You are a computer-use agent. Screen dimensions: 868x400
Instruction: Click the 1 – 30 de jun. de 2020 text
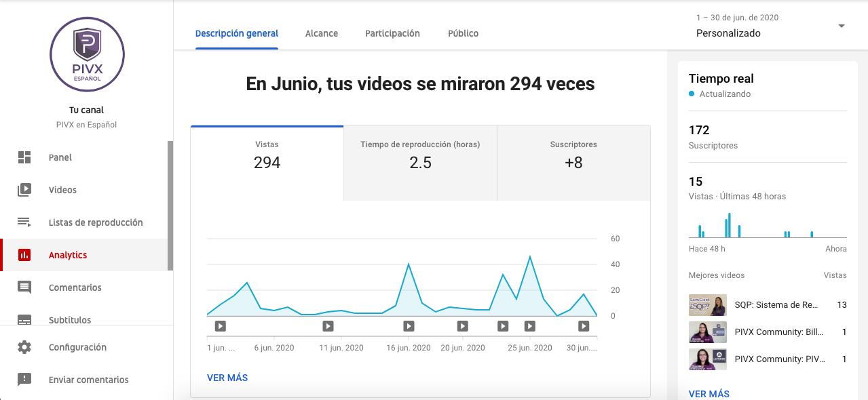(x=737, y=18)
